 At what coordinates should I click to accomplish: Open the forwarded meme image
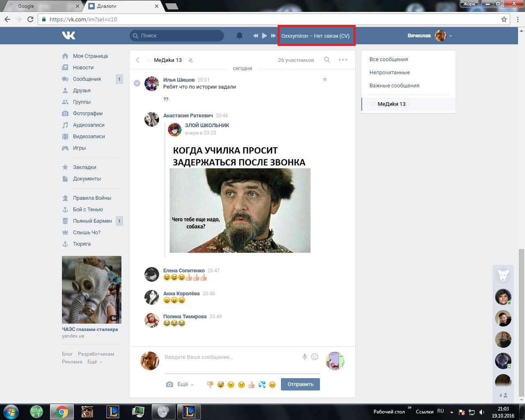pyautogui.click(x=240, y=199)
